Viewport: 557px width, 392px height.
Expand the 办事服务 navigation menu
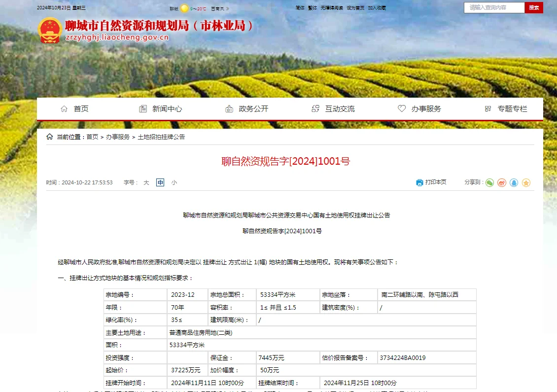pyautogui.click(x=419, y=109)
